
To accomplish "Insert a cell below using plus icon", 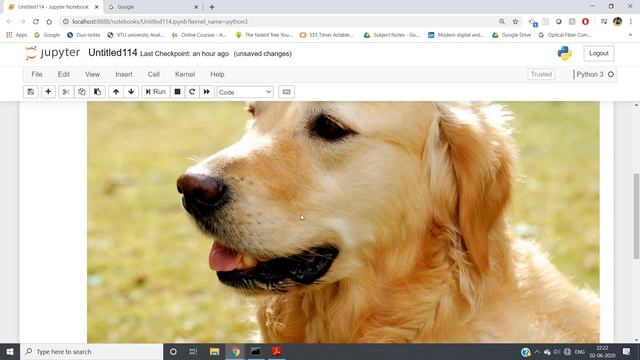I will (x=48, y=92).
